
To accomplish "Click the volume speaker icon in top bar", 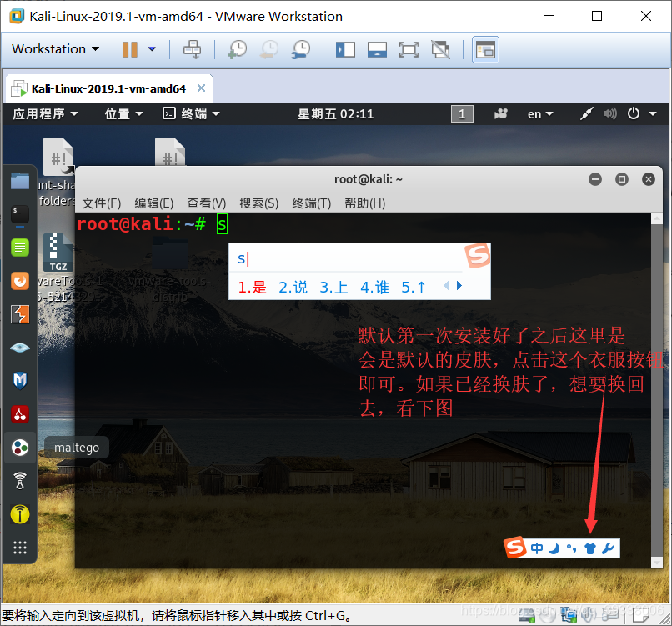I will (x=609, y=113).
